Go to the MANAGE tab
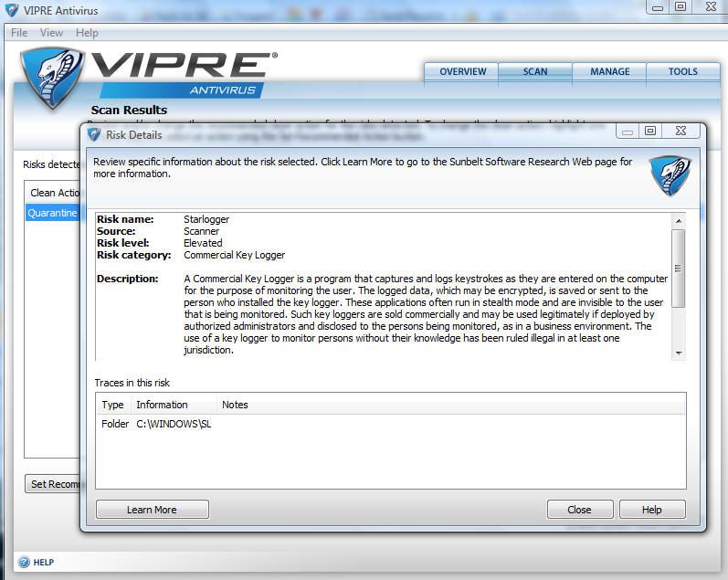This screenshot has width=728, height=580. click(609, 72)
